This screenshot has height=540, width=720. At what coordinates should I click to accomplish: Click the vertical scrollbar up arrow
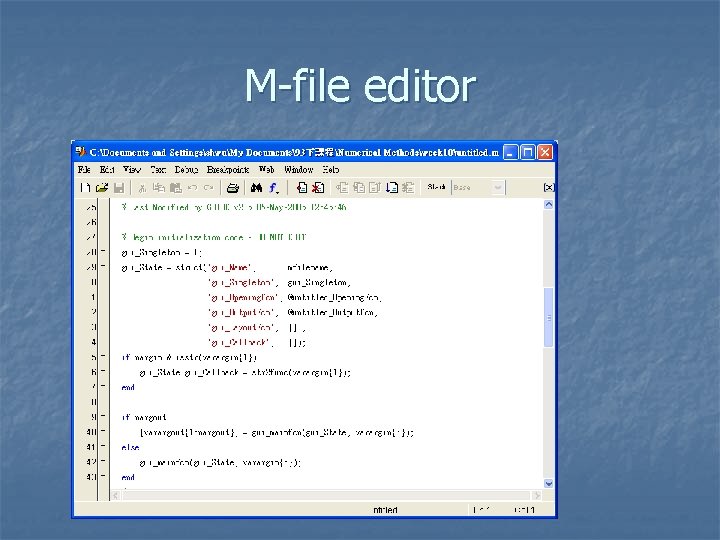548,204
